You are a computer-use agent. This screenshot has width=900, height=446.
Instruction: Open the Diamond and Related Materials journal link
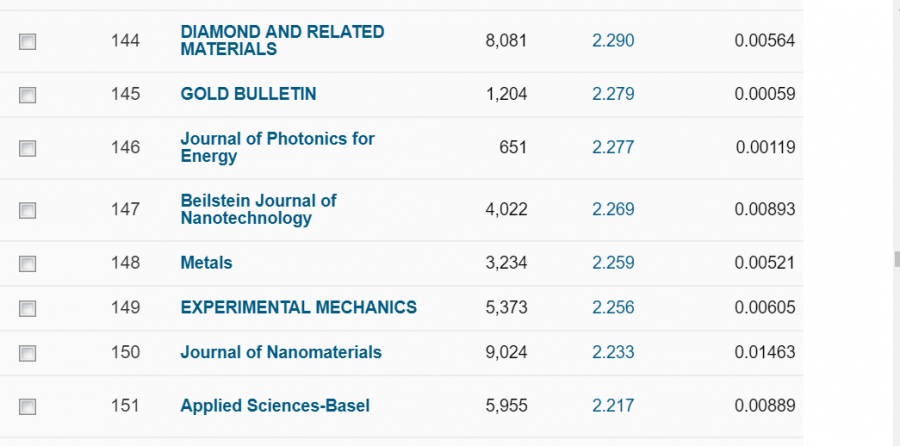tap(282, 40)
